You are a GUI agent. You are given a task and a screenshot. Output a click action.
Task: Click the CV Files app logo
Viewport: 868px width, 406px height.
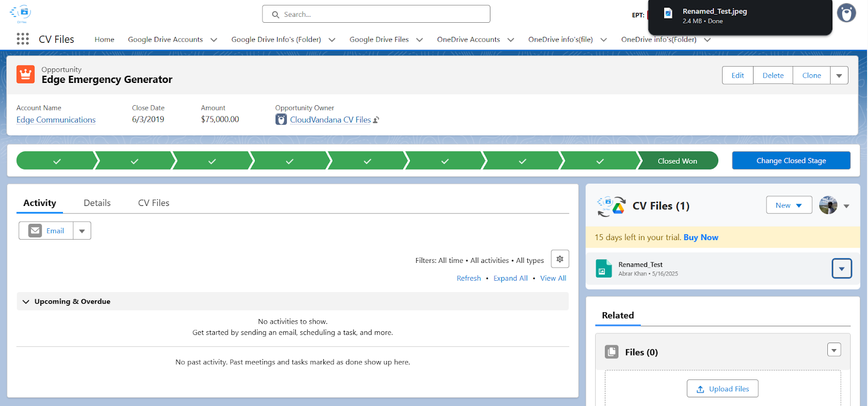[x=21, y=14]
